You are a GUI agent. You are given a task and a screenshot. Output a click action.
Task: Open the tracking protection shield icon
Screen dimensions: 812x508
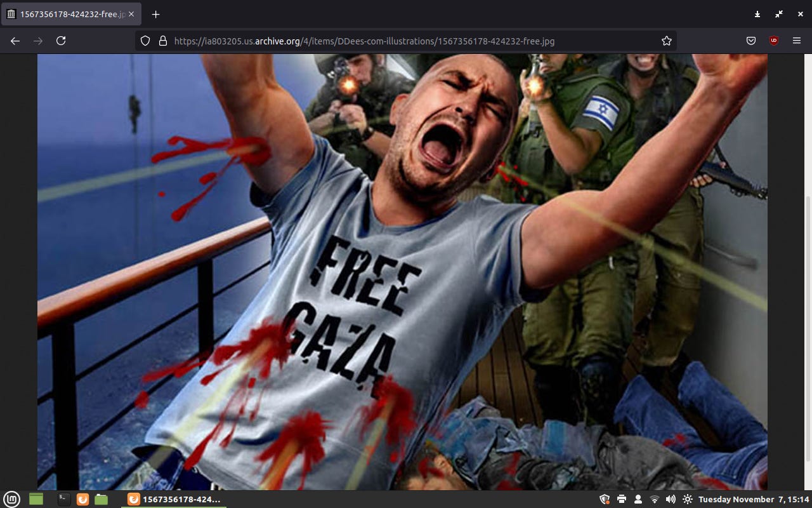pos(145,41)
